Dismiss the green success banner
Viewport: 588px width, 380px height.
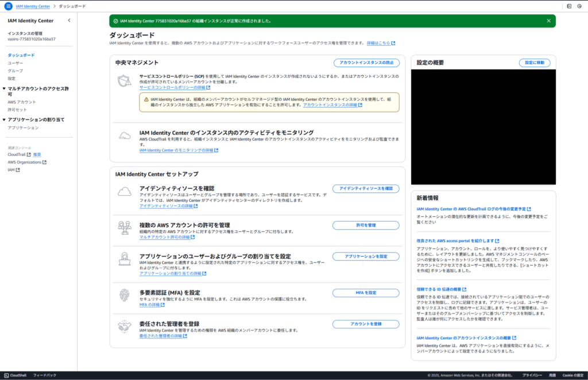tap(548, 21)
